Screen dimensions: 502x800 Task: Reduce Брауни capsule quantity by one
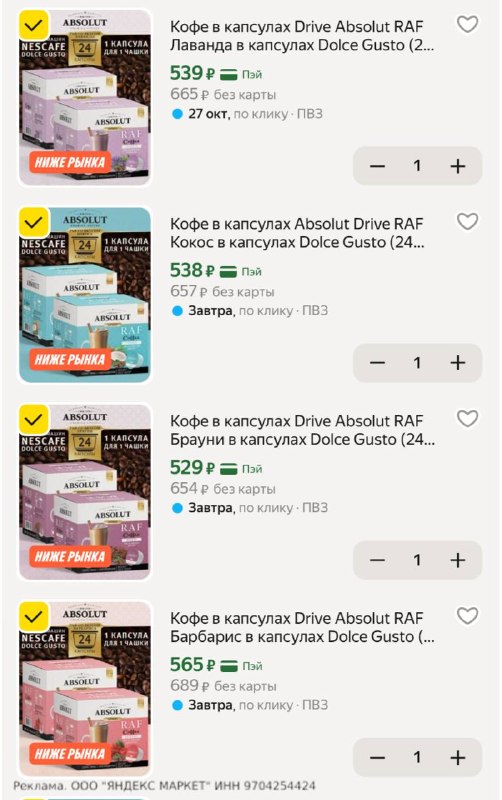coord(377,560)
